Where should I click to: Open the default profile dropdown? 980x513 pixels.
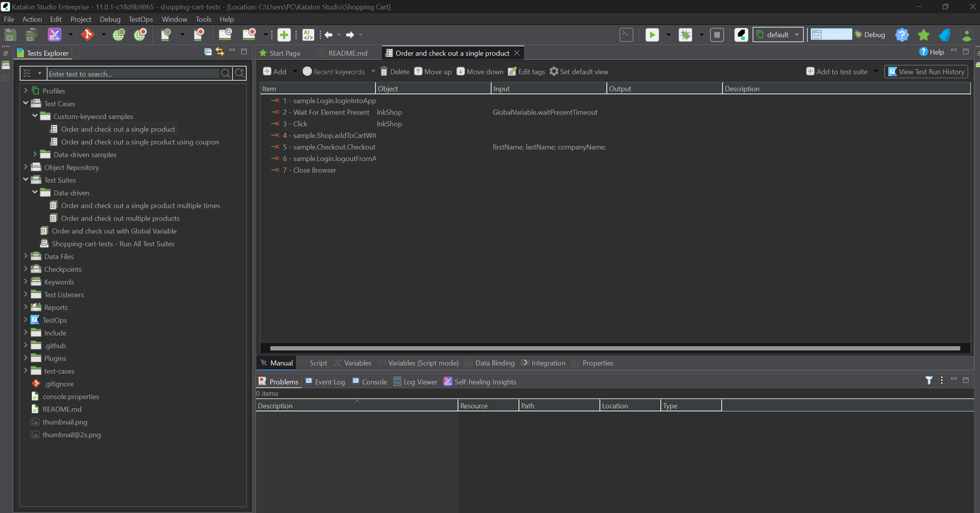[x=778, y=35]
